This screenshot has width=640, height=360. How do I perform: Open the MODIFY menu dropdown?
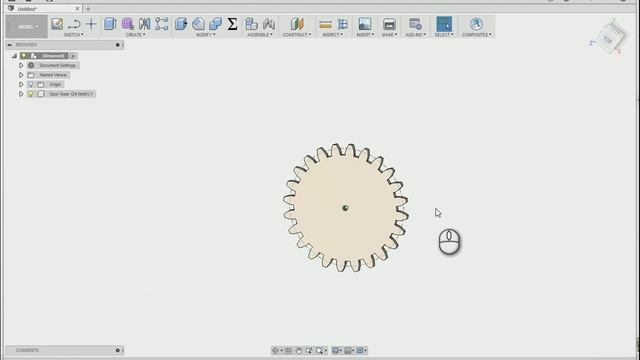click(205, 35)
